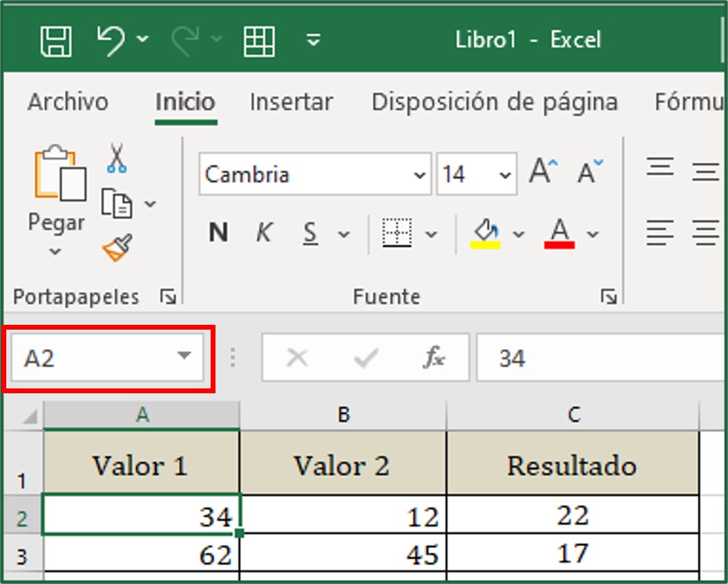The image size is (728, 584).
Task: Open the font size 14 dropdown
Action: click(x=505, y=174)
